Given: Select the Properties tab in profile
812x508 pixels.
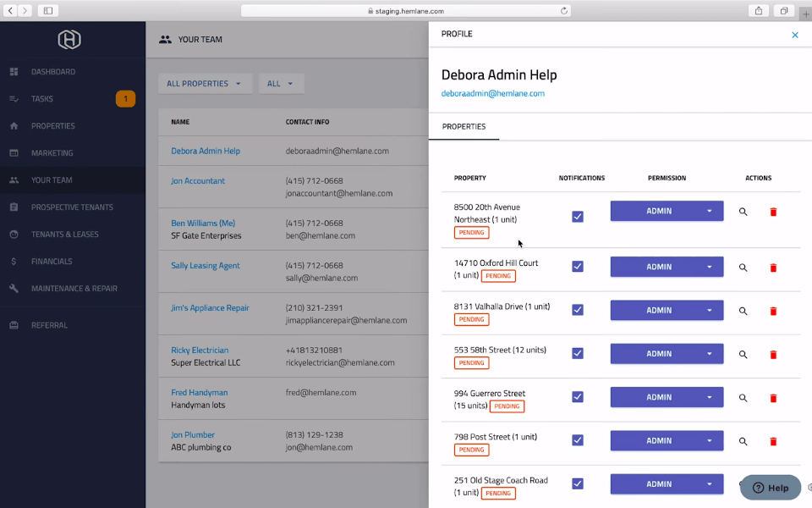Looking at the screenshot, I should tap(464, 126).
